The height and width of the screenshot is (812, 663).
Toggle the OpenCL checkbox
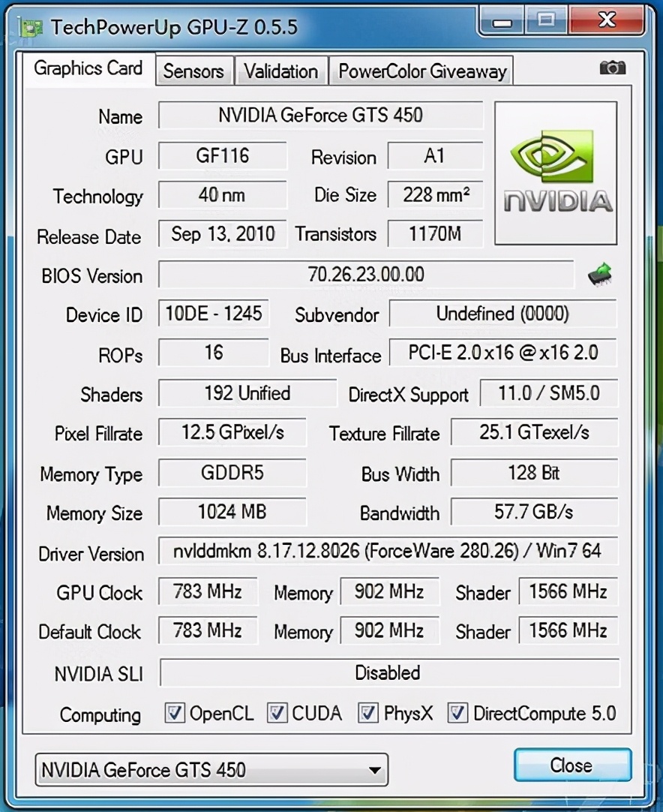[x=175, y=713]
